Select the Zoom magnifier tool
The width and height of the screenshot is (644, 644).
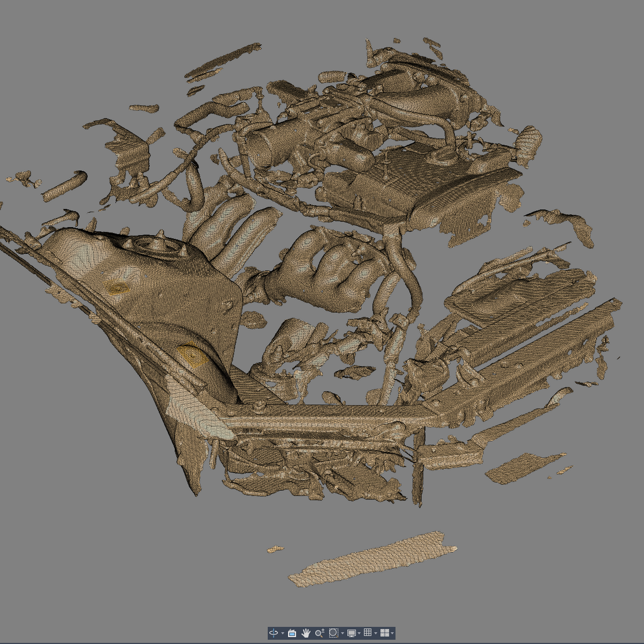tap(319, 633)
